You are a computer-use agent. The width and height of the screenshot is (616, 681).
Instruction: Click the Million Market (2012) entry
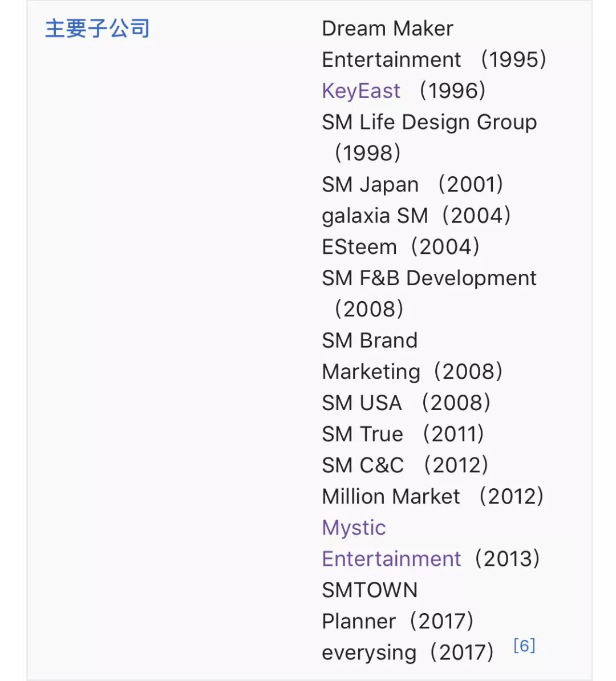(x=433, y=496)
